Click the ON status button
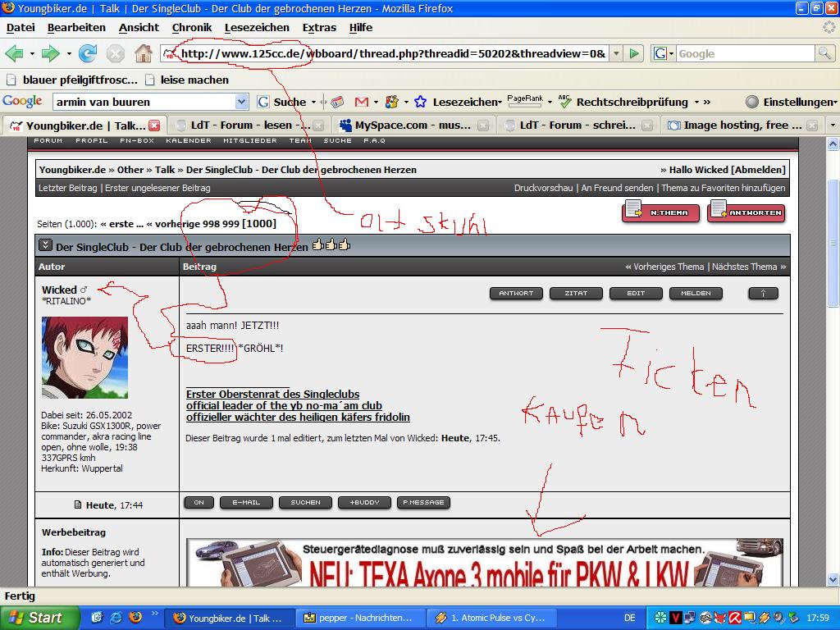The height and width of the screenshot is (630, 840). pos(199,503)
